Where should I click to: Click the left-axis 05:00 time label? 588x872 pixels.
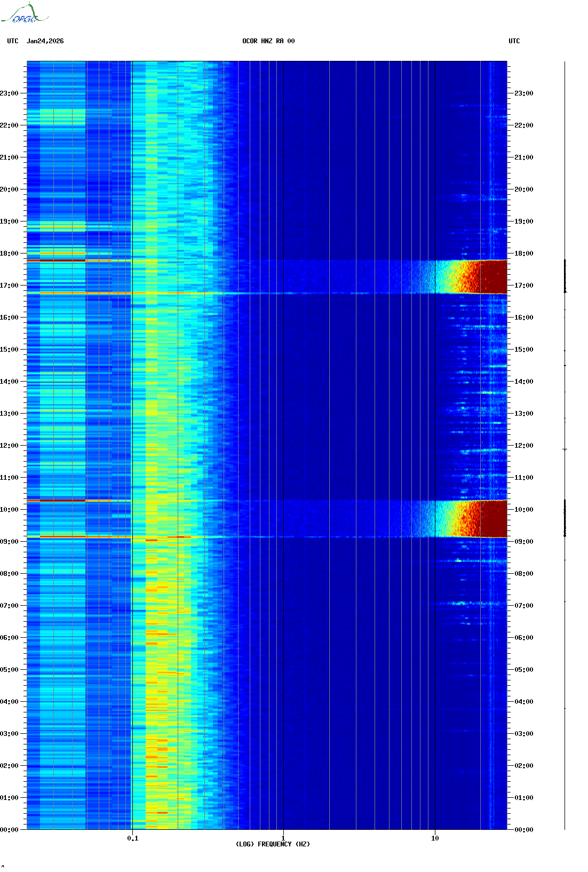point(9,670)
